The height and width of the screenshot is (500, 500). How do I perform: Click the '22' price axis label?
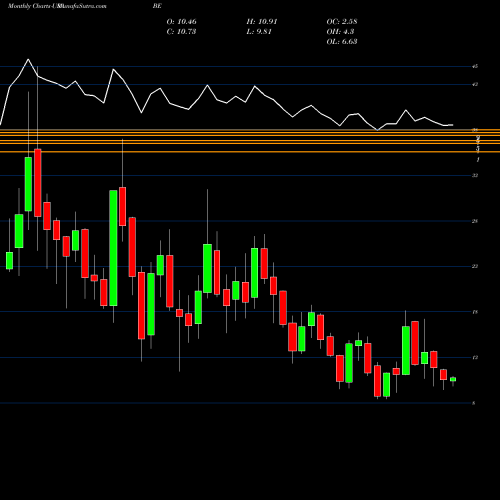(475, 266)
